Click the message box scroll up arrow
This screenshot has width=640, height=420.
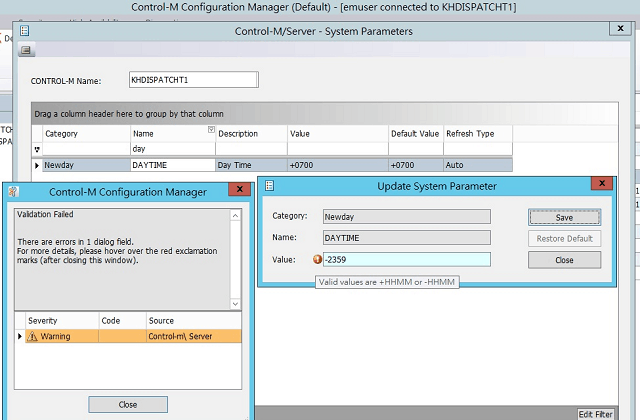click(235, 216)
